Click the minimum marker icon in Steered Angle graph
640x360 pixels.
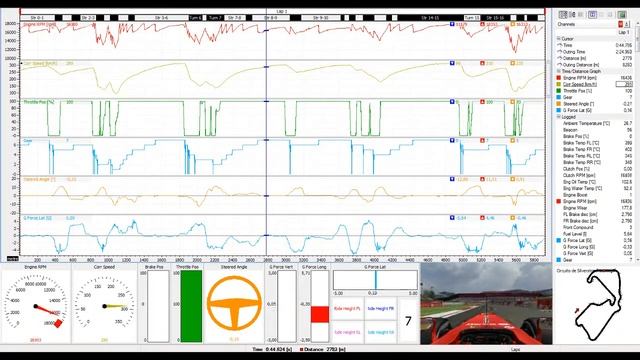[452, 179]
